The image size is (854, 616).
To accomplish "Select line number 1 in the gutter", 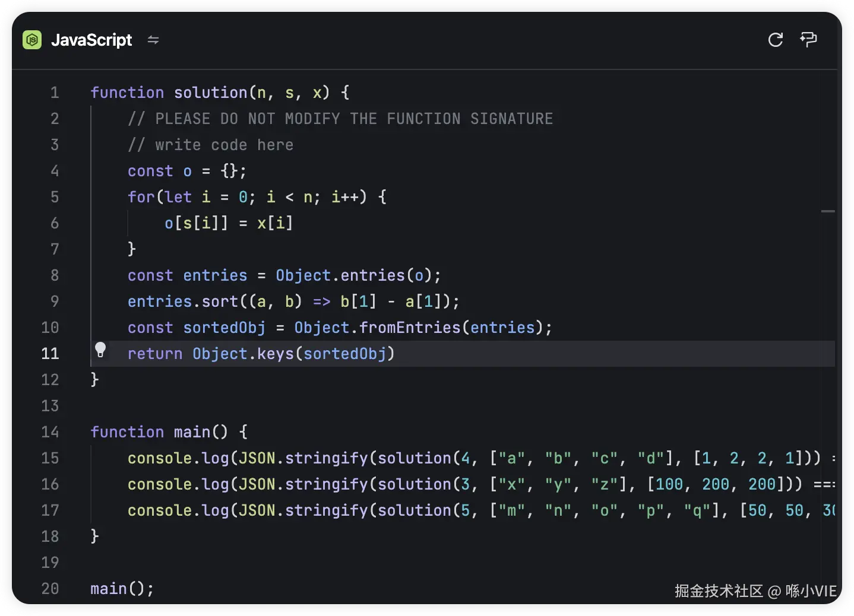I will (x=55, y=93).
